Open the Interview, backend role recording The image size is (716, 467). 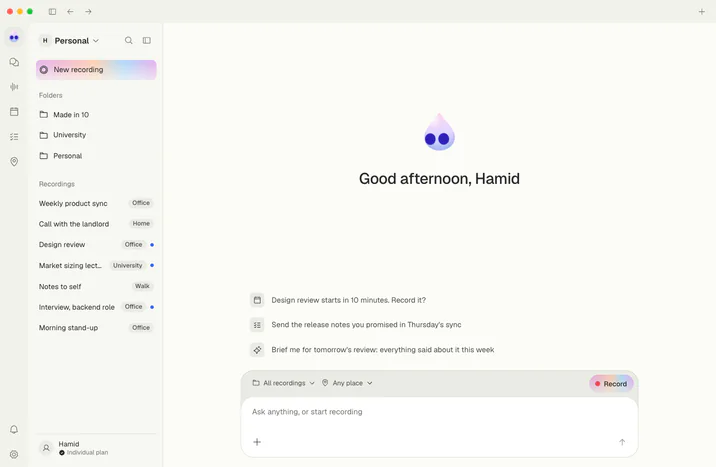(x=96, y=307)
